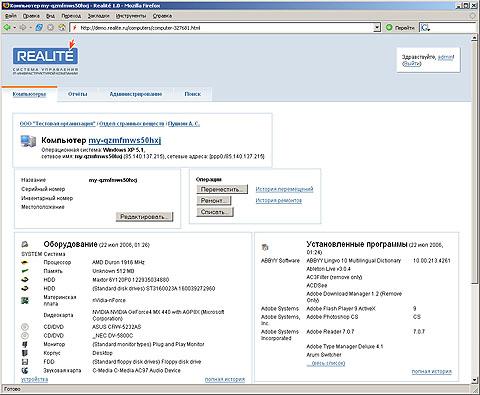Switch to the Отчёты tab
Image resolution: width=480 pixels, height=395 pixels.
click(77, 94)
